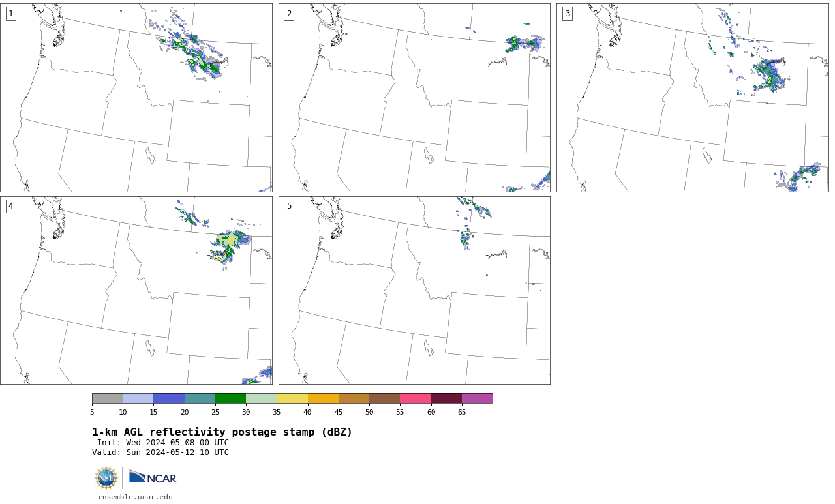This screenshot has width=835, height=504.
Task: Click the blue 15-20 dBZ swatch
Action: (169, 398)
